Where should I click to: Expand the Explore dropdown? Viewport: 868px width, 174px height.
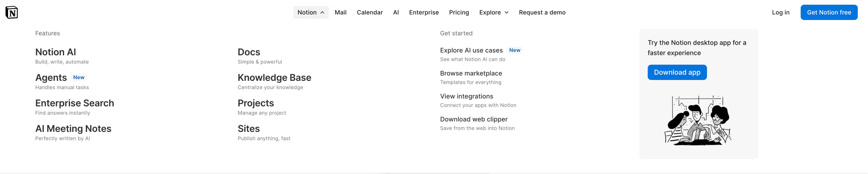pos(494,12)
